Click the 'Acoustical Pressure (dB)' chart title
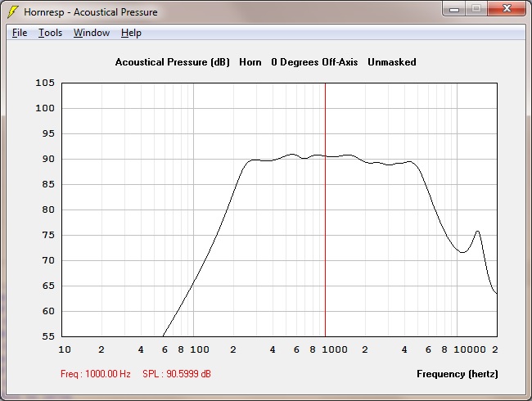This screenshot has width=532, height=401. coord(173,62)
